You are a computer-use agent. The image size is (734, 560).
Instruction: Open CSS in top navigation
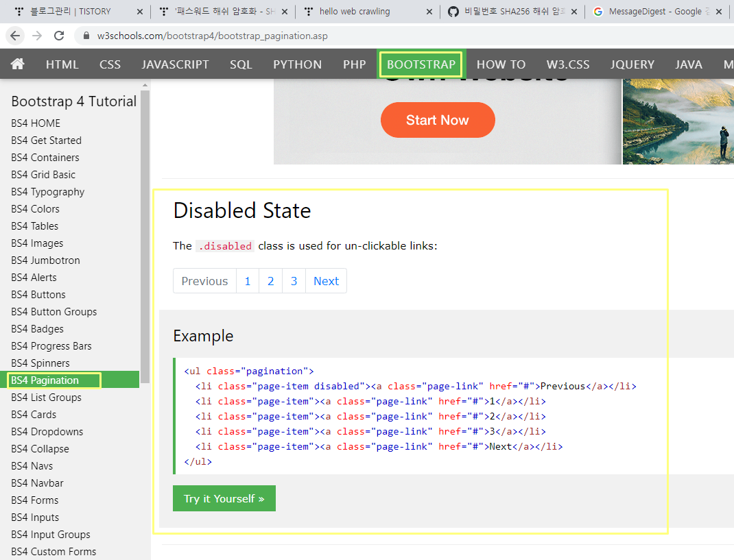[x=110, y=64]
